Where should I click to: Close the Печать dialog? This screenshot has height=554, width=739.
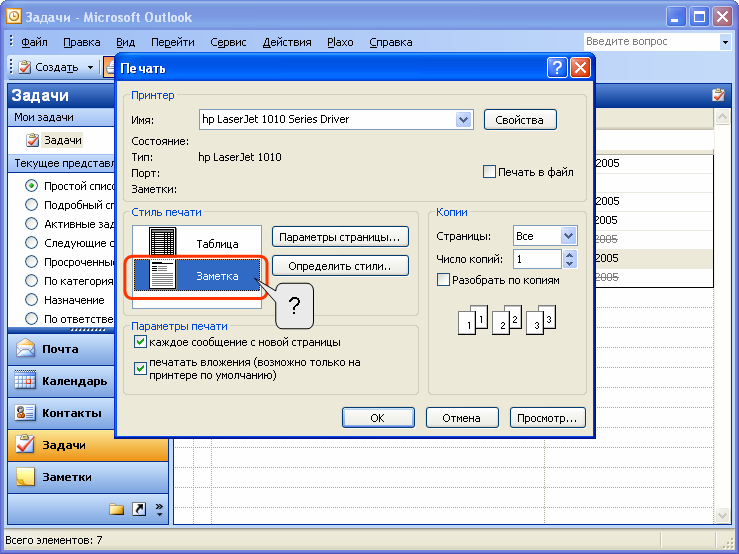click(580, 68)
